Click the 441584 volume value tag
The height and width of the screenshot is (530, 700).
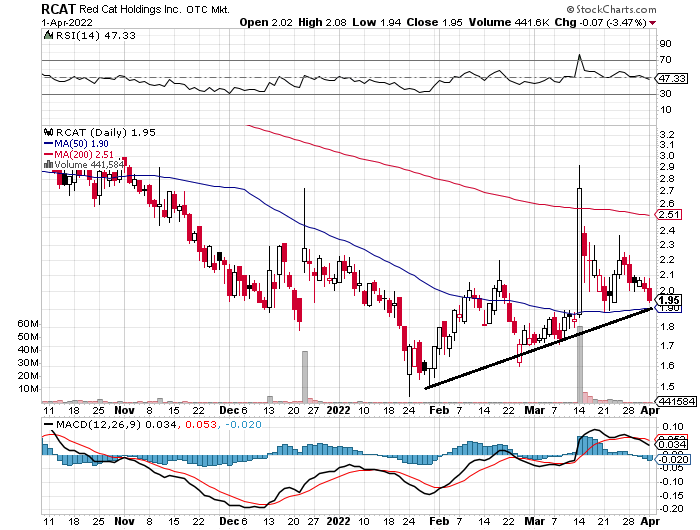tap(677, 401)
